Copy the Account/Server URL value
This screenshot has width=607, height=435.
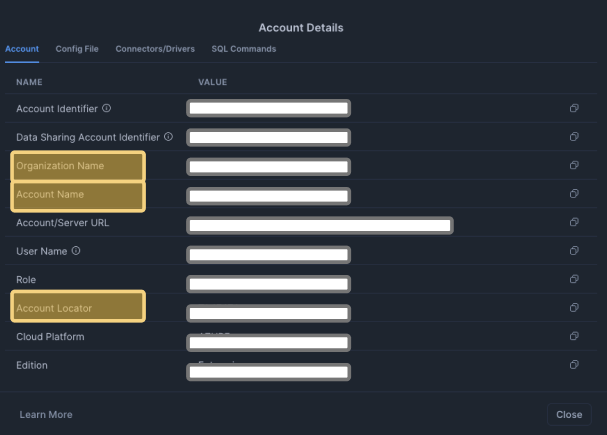574,222
